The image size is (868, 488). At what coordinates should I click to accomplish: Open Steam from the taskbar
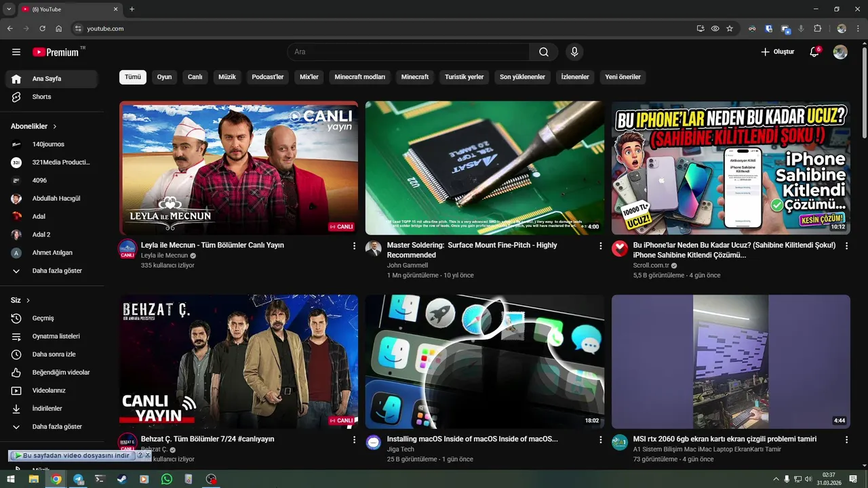(x=121, y=479)
